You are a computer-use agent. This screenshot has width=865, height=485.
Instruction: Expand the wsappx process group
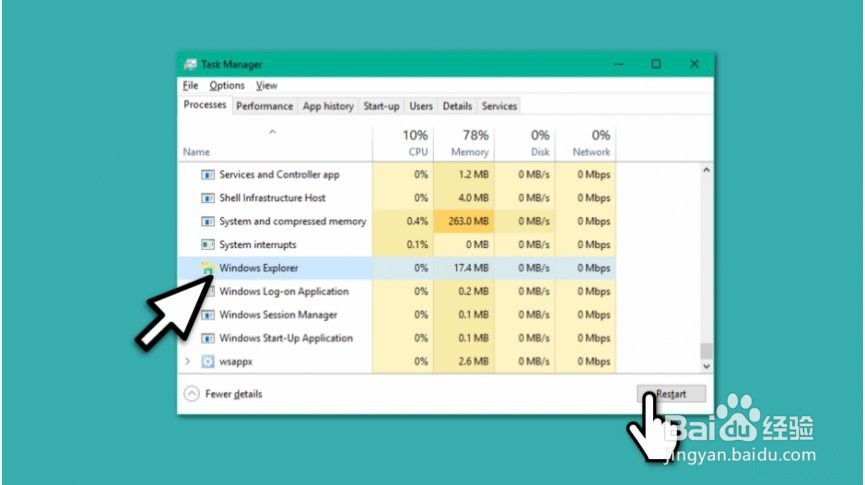[x=188, y=361]
